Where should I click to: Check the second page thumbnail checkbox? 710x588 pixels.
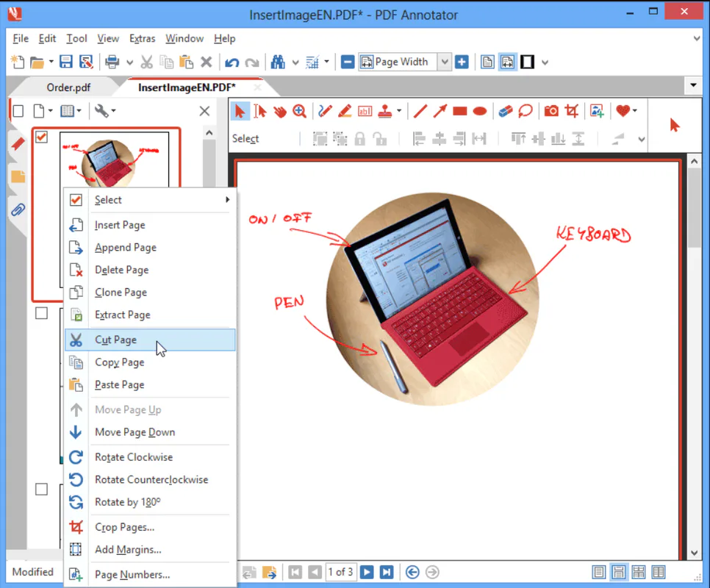pyautogui.click(x=41, y=312)
